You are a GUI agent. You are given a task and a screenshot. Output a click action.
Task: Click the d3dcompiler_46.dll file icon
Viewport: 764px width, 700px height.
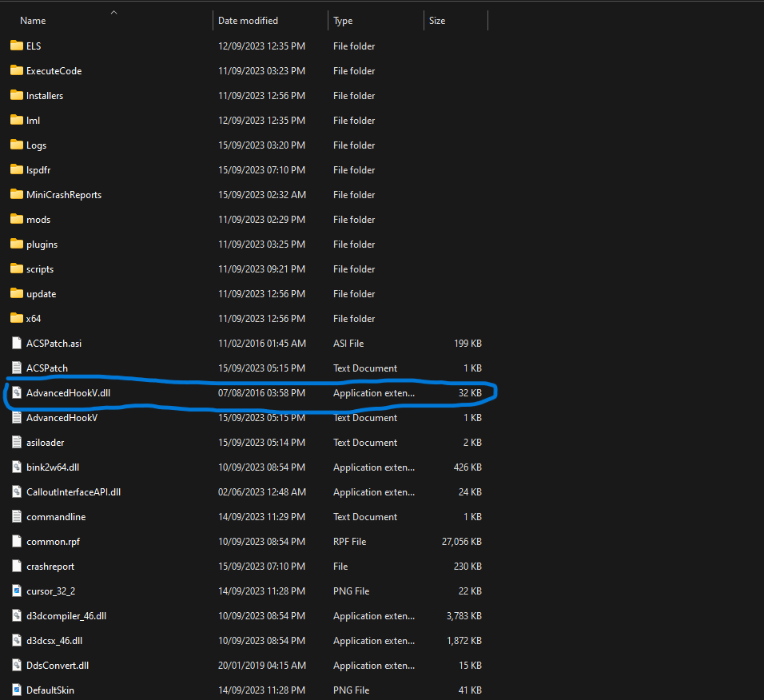tap(17, 616)
